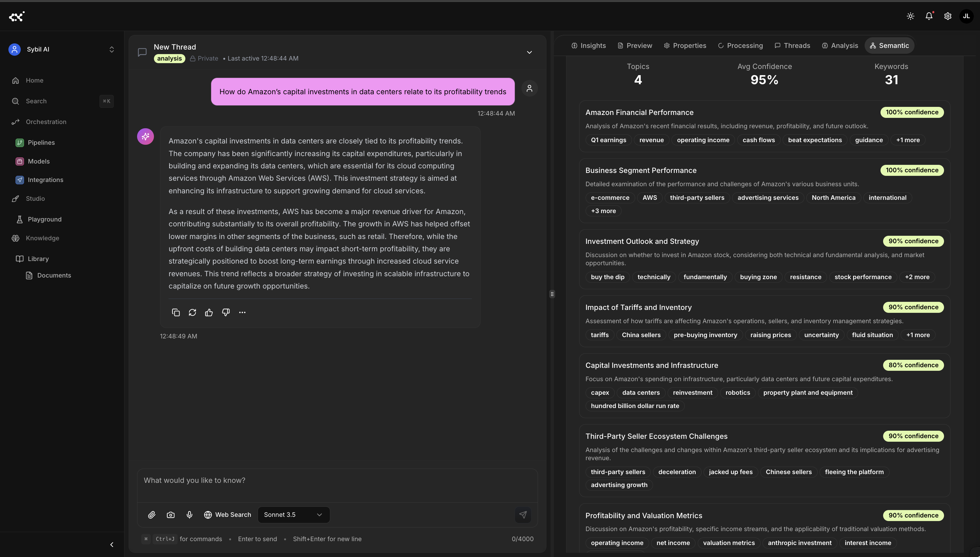
Task: Copy the assistant's response
Action: point(176,312)
